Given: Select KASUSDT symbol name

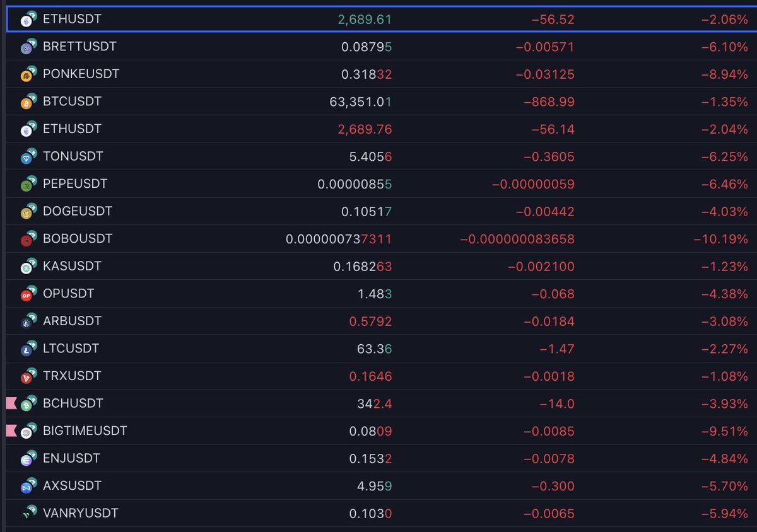Looking at the screenshot, I should [x=72, y=266].
